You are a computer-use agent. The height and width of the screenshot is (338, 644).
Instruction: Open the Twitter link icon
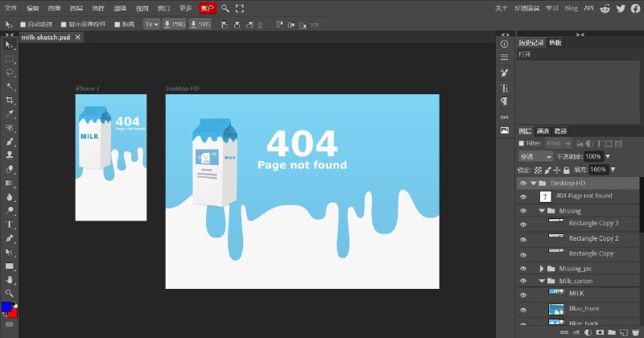[621, 8]
